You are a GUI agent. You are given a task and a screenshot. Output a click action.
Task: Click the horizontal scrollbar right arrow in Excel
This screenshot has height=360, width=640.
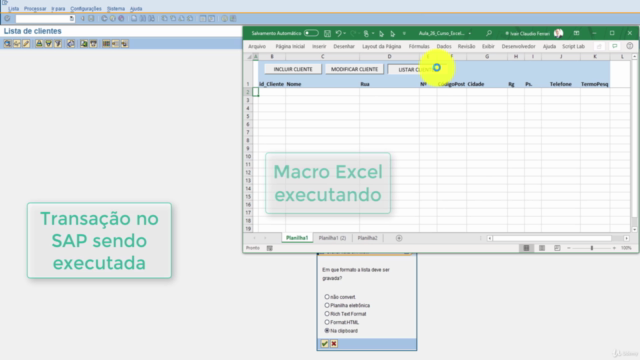point(627,238)
